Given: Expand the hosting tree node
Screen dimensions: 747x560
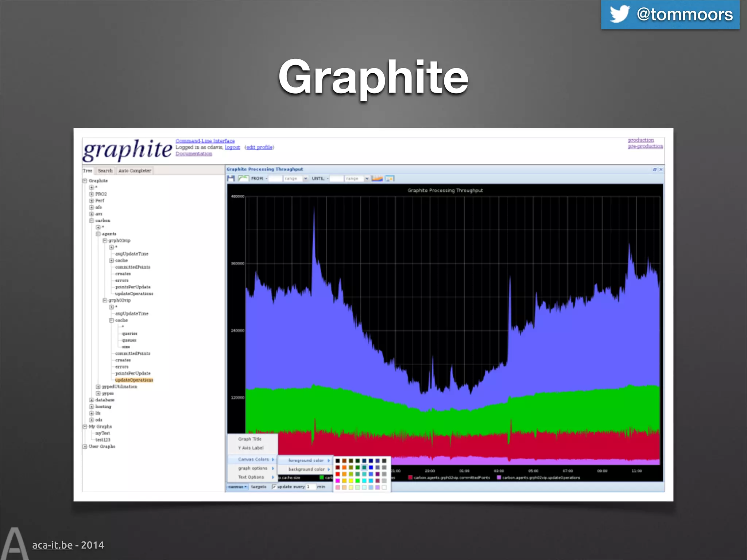Looking at the screenshot, I should point(92,407).
